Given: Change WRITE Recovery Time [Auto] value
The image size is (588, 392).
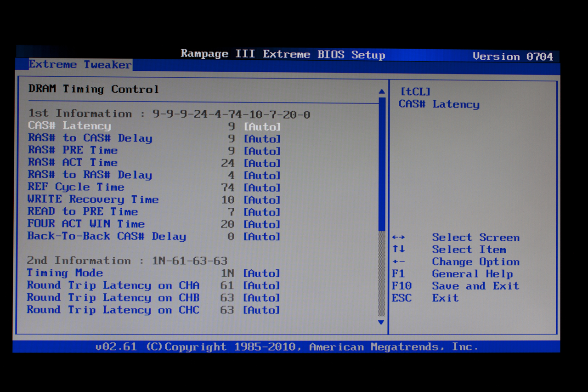Looking at the screenshot, I should [262, 200].
